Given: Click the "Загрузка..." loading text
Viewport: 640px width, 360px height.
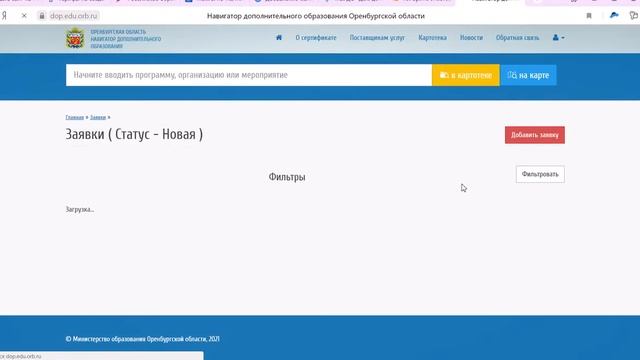Looking at the screenshot, I should click(x=80, y=209).
